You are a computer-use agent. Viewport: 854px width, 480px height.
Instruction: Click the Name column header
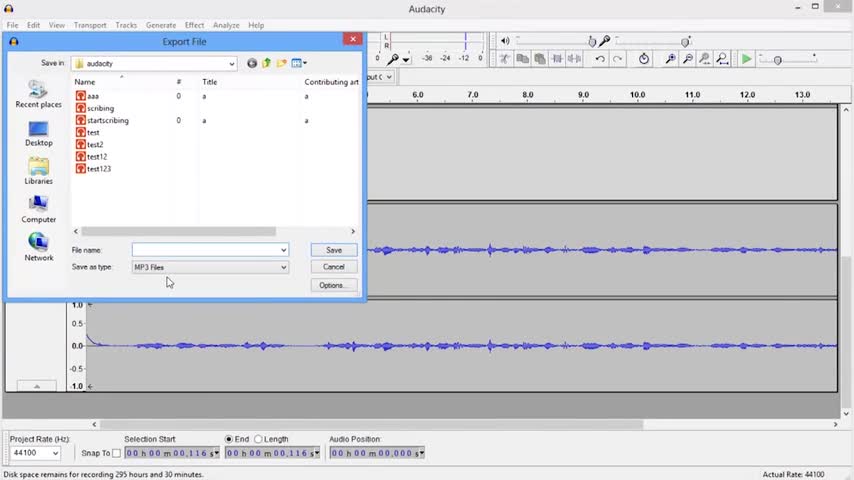click(84, 82)
